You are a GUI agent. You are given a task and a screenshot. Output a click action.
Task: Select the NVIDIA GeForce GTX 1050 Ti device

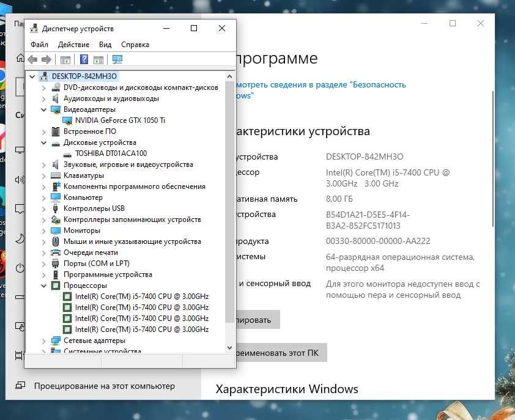click(120, 120)
